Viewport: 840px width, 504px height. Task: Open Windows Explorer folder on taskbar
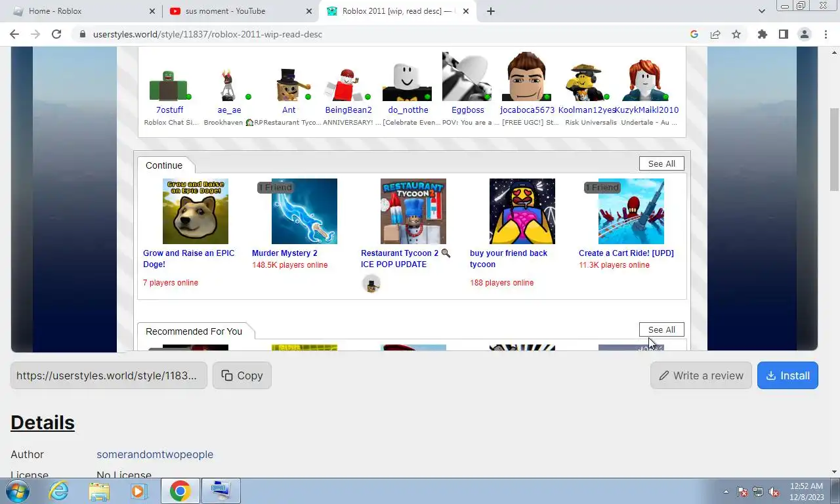pyautogui.click(x=99, y=491)
